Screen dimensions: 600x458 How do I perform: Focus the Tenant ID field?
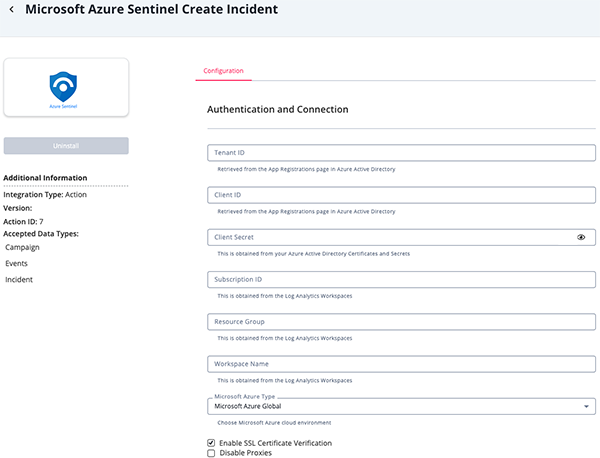(401, 153)
